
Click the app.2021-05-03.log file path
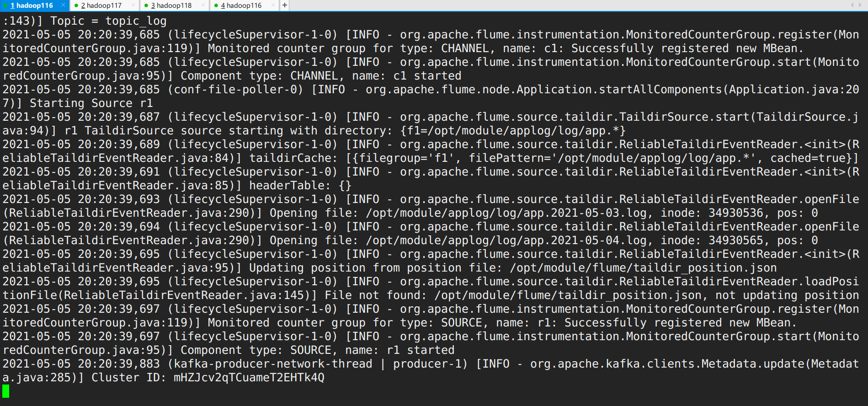(x=506, y=213)
